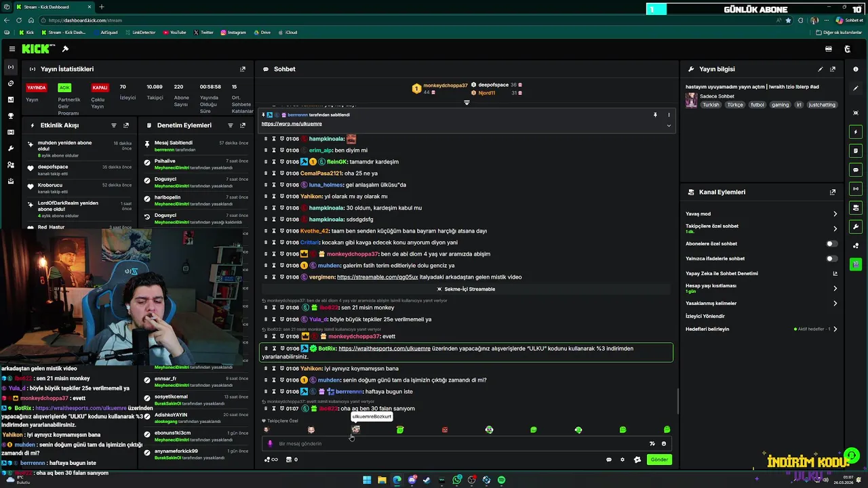
Task: Click the highlighted green clapper icon in right sidebar
Action: (x=856, y=264)
